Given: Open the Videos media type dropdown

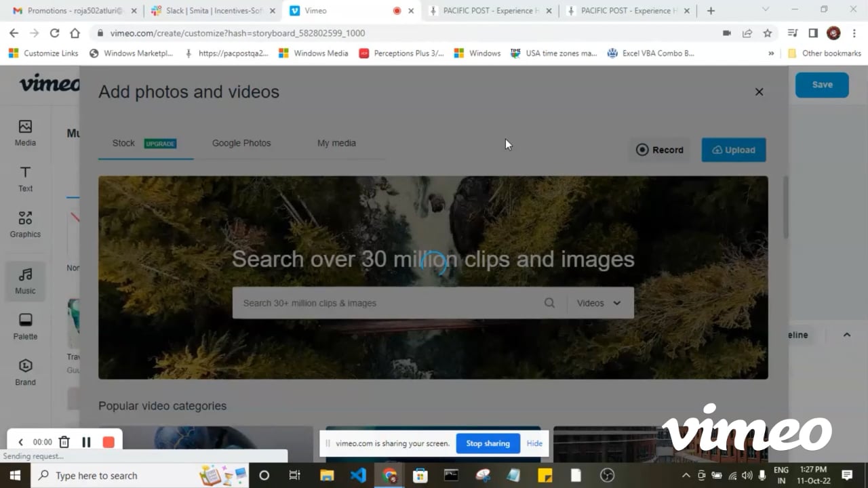Looking at the screenshot, I should (599, 303).
